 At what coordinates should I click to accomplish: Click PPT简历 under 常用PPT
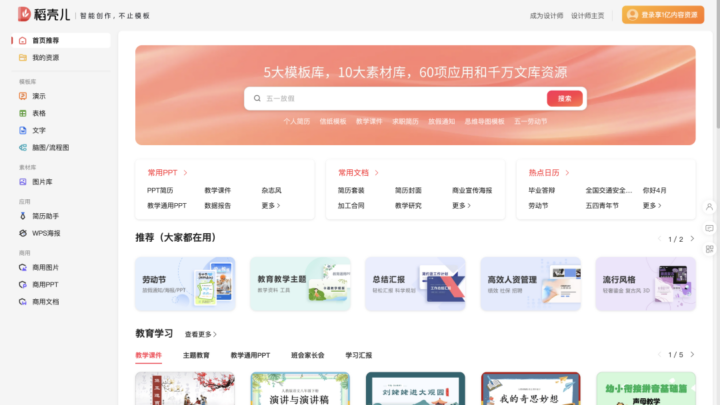click(x=160, y=190)
